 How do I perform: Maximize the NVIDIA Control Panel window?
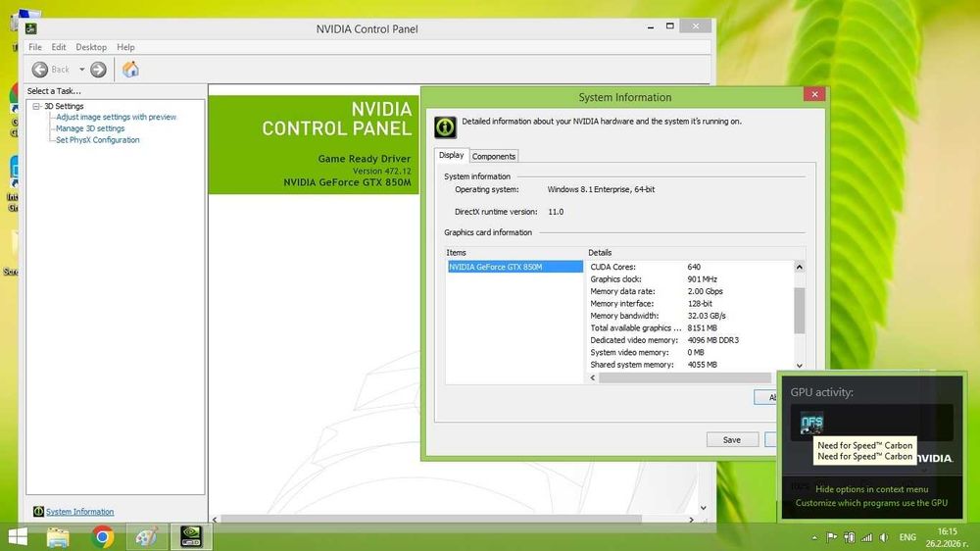tap(670, 26)
